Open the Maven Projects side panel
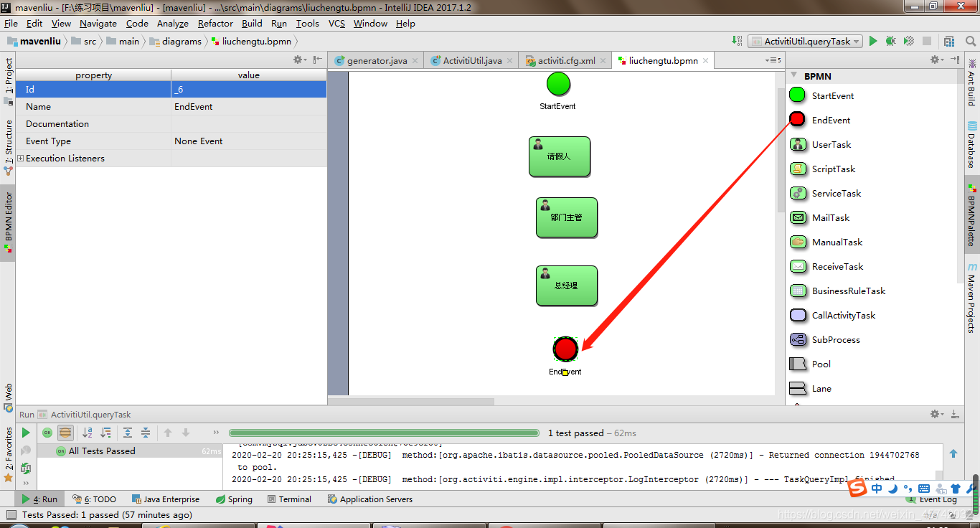 click(971, 297)
